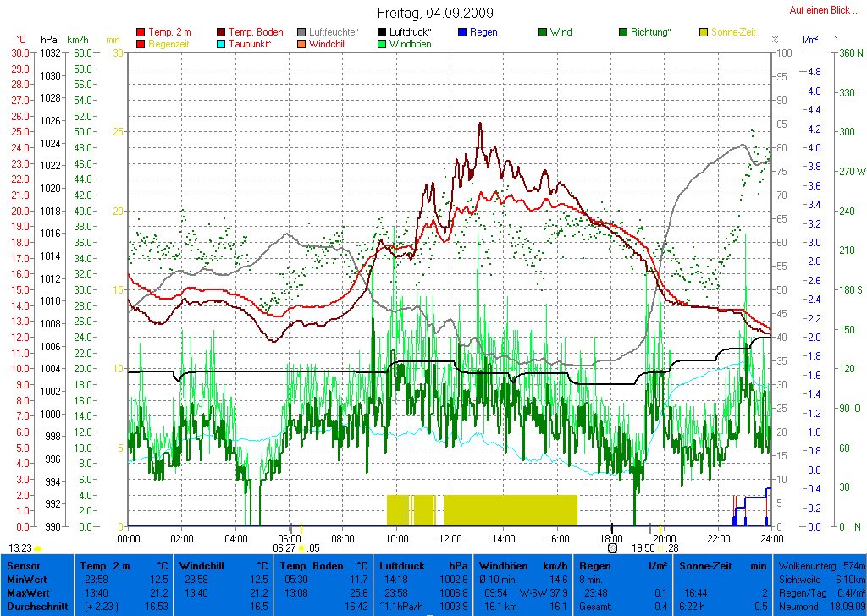867x616 pixels.
Task: Click the sunrise sun icon at 06:27
Action: [x=302, y=548]
